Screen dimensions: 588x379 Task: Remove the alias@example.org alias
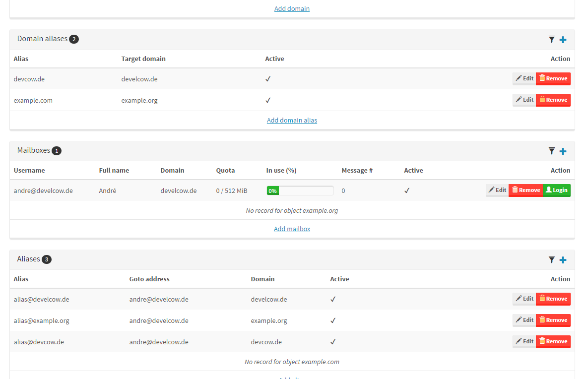(x=553, y=320)
